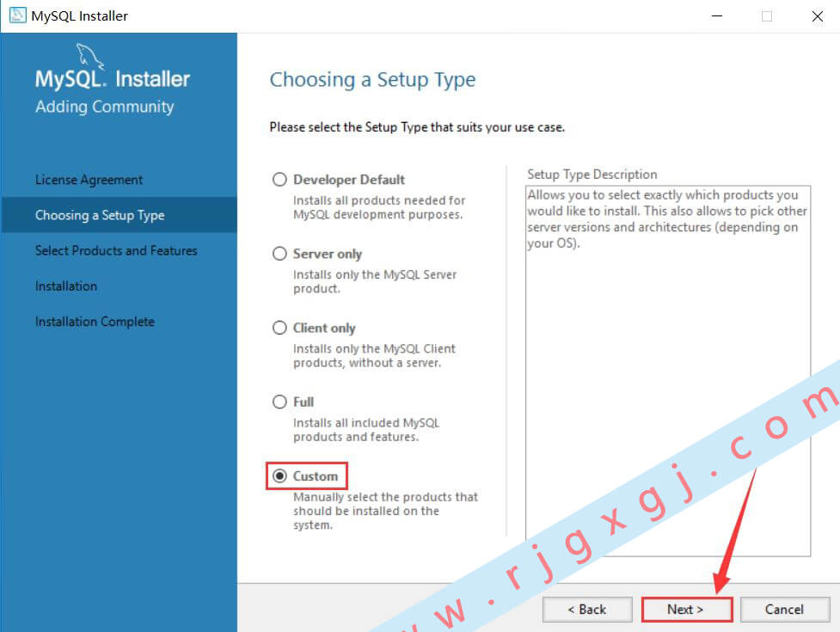Screen dimensions: 840x632
Task: Jump to the Installation step in the sidebar
Action: click(x=66, y=286)
